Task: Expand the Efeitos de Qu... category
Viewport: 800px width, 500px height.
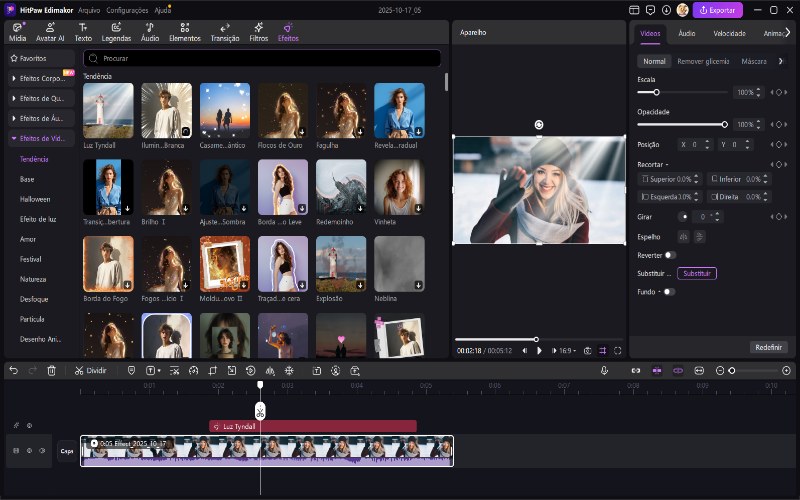Action: [x=41, y=98]
